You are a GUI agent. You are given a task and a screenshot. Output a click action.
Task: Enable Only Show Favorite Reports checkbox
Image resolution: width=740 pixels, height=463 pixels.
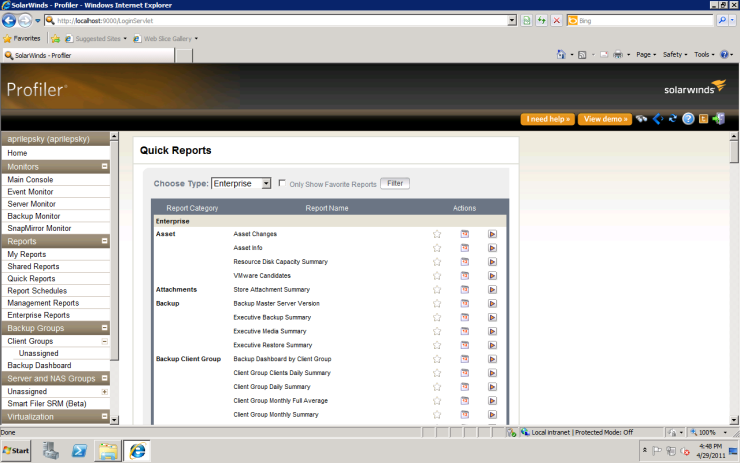tap(282, 183)
